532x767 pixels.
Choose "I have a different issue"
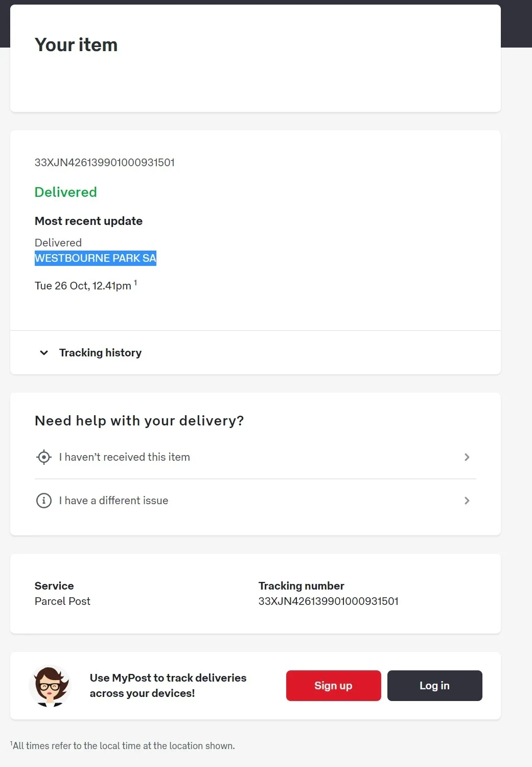[113, 501]
